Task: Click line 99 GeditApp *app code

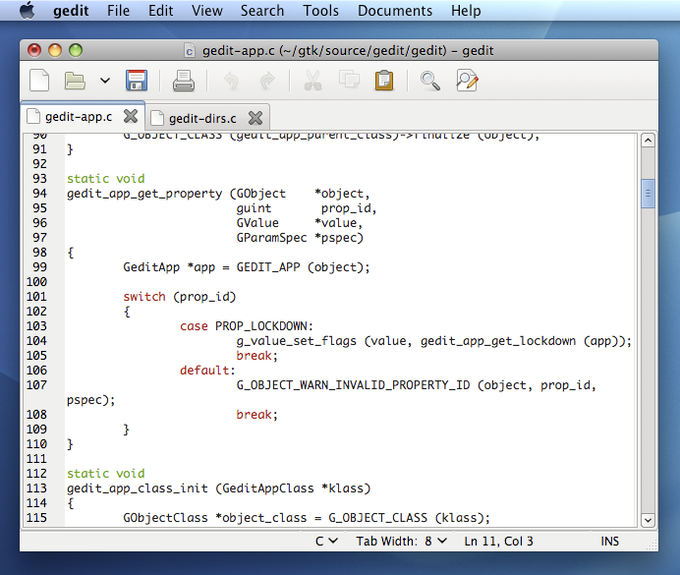Action: (x=246, y=267)
